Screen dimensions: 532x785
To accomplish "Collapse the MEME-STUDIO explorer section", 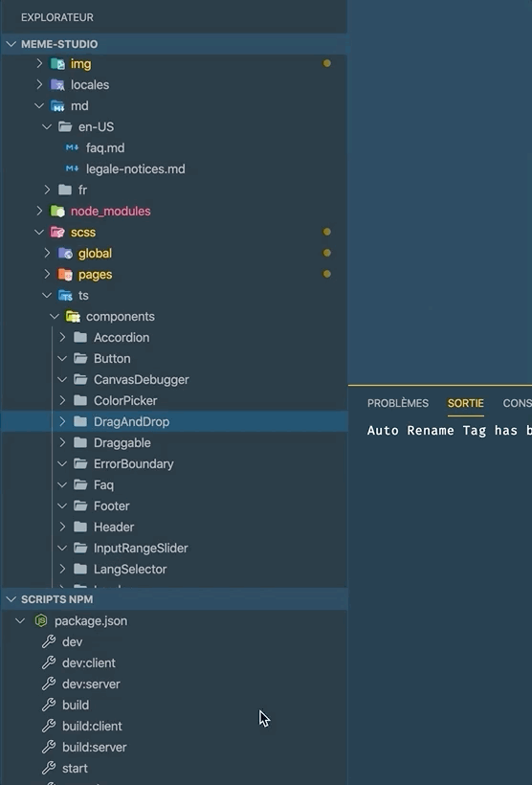I will [11, 44].
